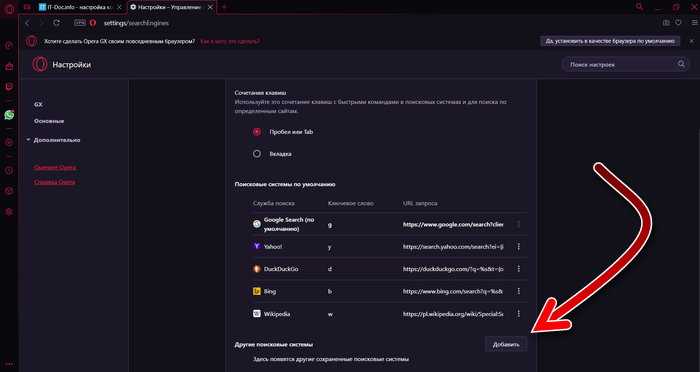Click the heart bookmark icon

pyautogui.click(x=678, y=23)
